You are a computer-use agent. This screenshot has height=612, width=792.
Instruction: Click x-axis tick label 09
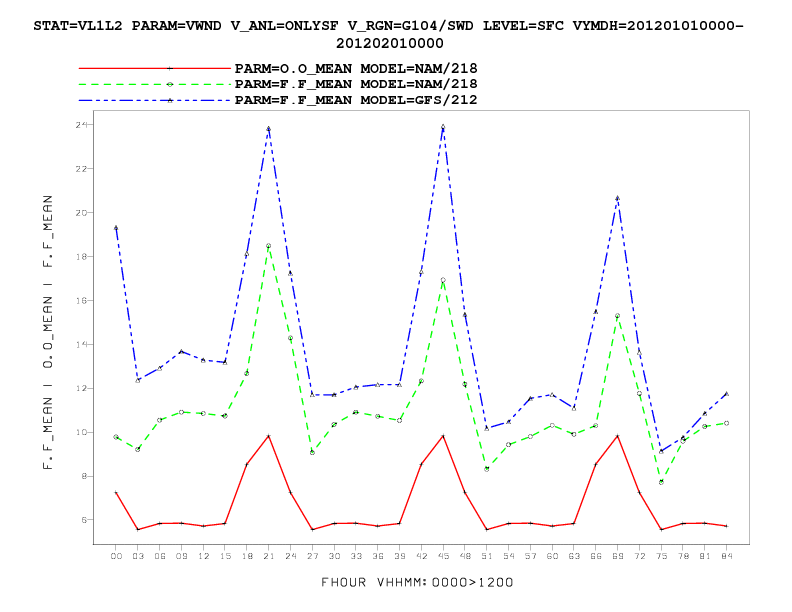181,556
